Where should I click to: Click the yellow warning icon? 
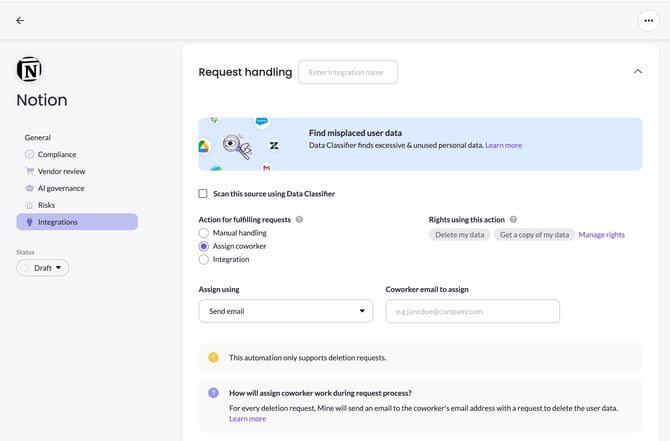coord(213,358)
